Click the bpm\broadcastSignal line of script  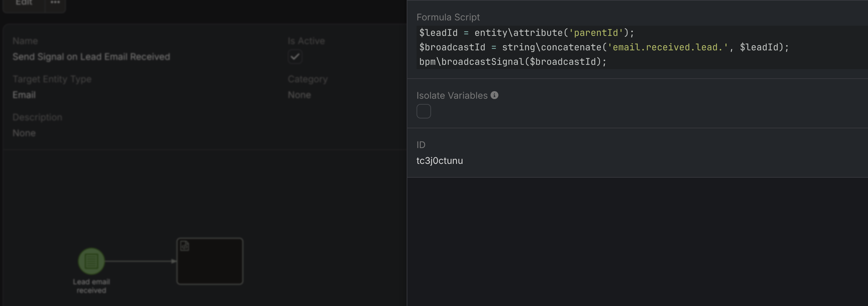(512, 62)
